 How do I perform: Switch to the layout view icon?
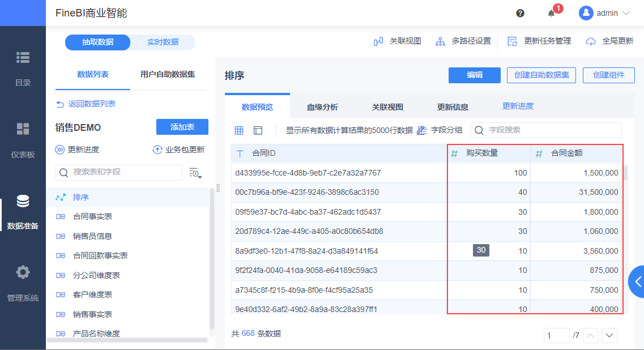click(x=258, y=130)
